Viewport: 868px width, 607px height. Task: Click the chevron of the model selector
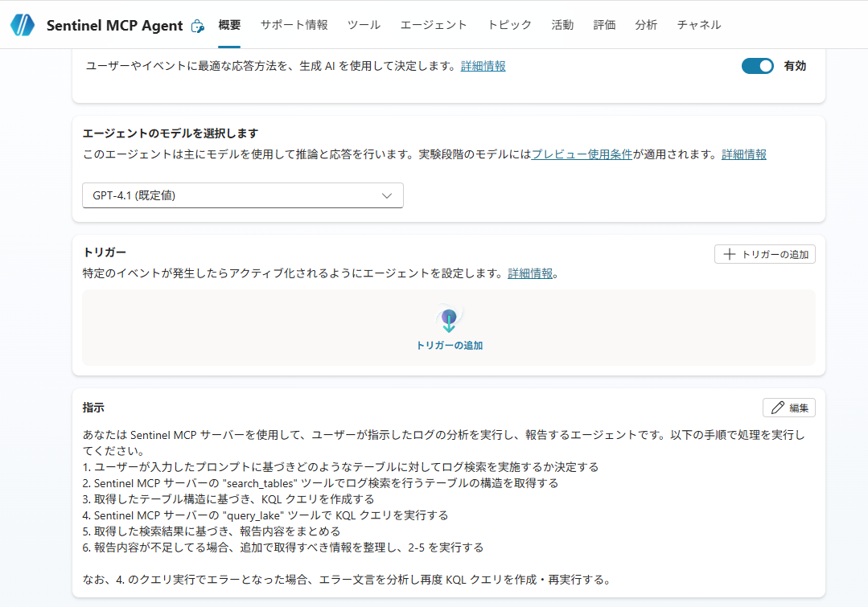pos(386,196)
